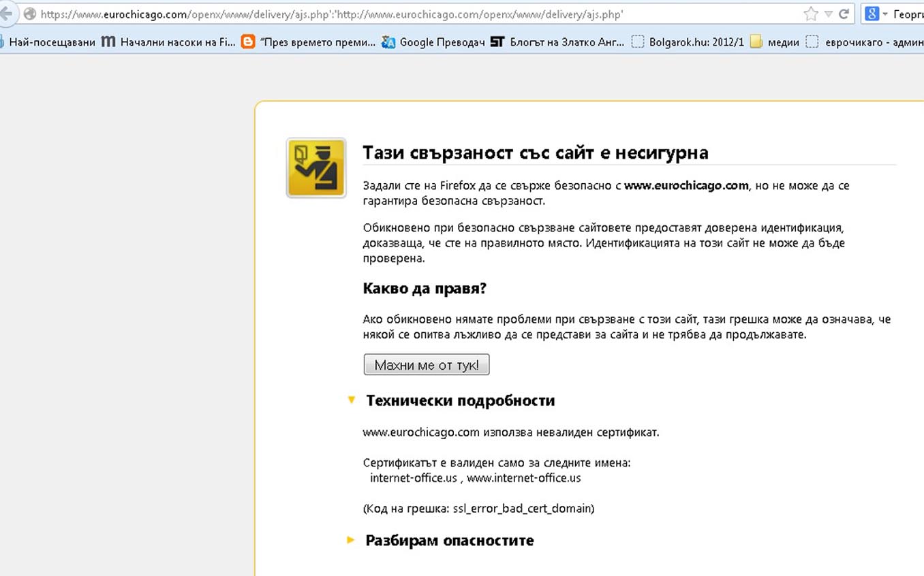This screenshot has height=576, width=924.
Task: Open the Блогът на Златко Анг... bookmark
Action: point(557,42)
